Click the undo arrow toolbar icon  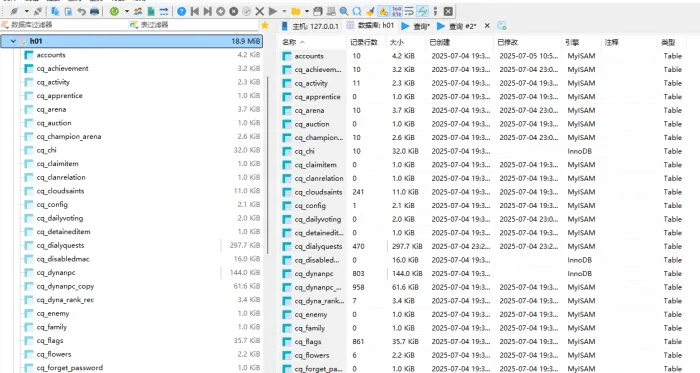(x=81, y=11)
